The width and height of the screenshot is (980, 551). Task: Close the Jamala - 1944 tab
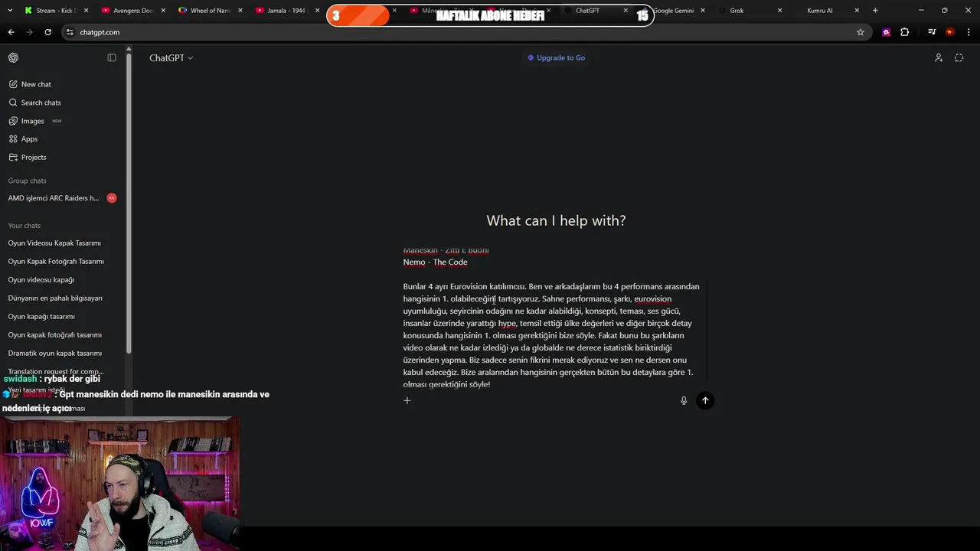click(317, 11)
